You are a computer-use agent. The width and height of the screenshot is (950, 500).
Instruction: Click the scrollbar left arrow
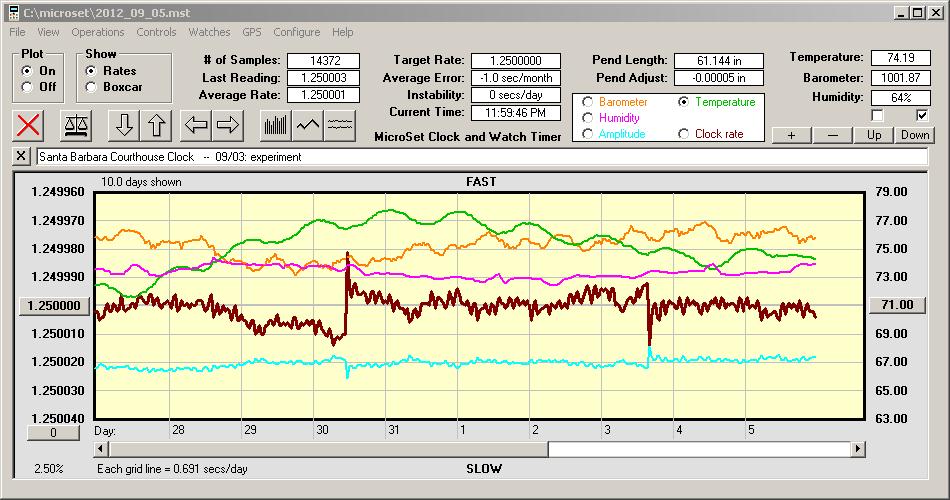(x=102, y=449)
